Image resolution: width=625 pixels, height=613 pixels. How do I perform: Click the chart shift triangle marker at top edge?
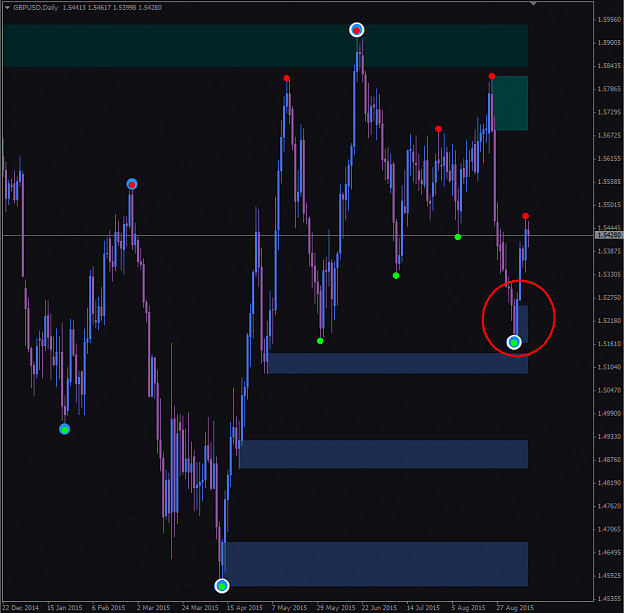coord(533,4)
